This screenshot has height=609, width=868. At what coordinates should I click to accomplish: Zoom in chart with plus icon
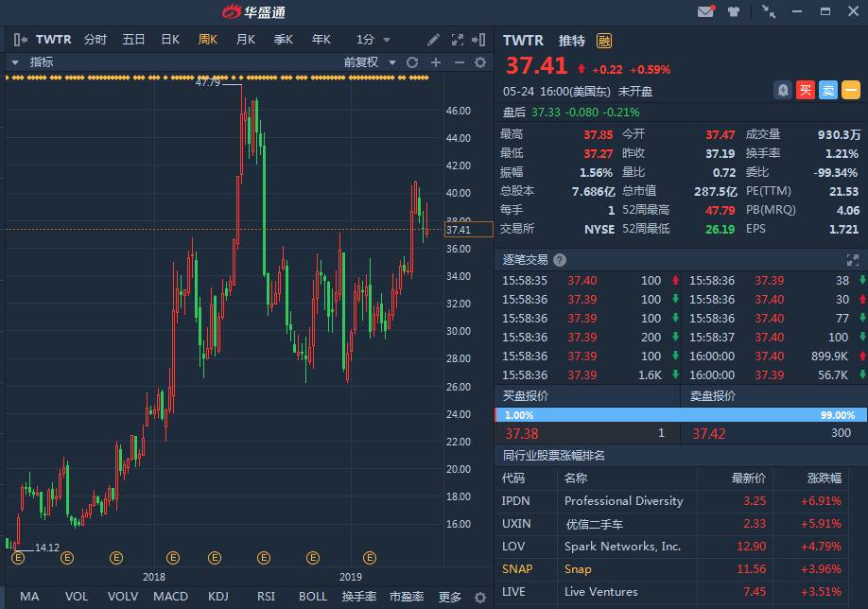point(436,62)
